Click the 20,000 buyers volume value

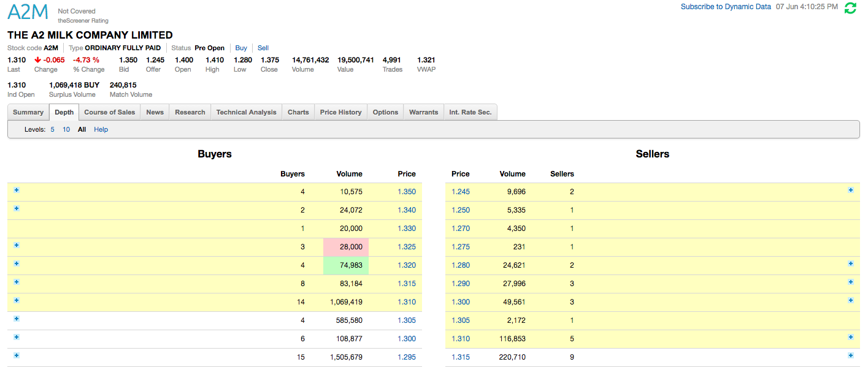tap(351, 229)
